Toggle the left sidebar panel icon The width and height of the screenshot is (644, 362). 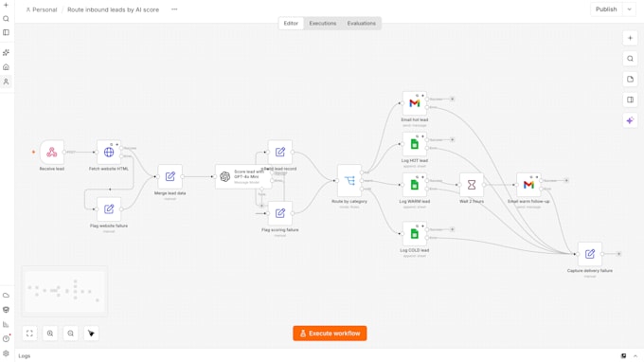6,32
